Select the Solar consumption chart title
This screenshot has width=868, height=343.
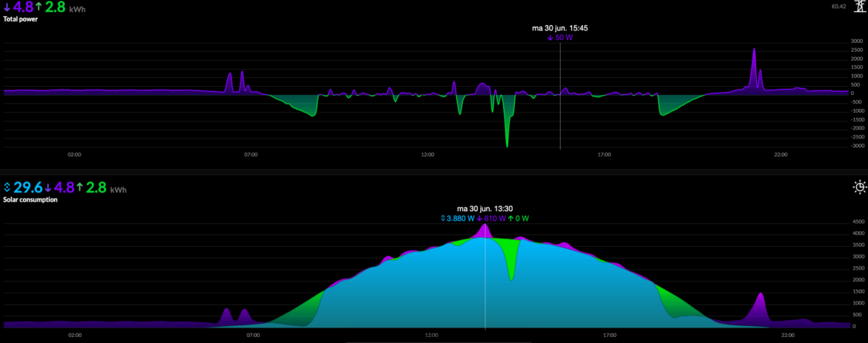click(x=30, y=200)
